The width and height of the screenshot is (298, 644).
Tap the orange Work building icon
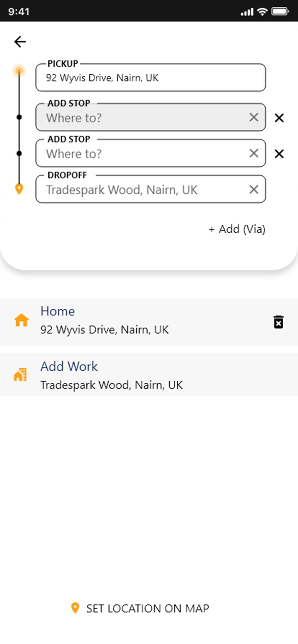(20, 374)
